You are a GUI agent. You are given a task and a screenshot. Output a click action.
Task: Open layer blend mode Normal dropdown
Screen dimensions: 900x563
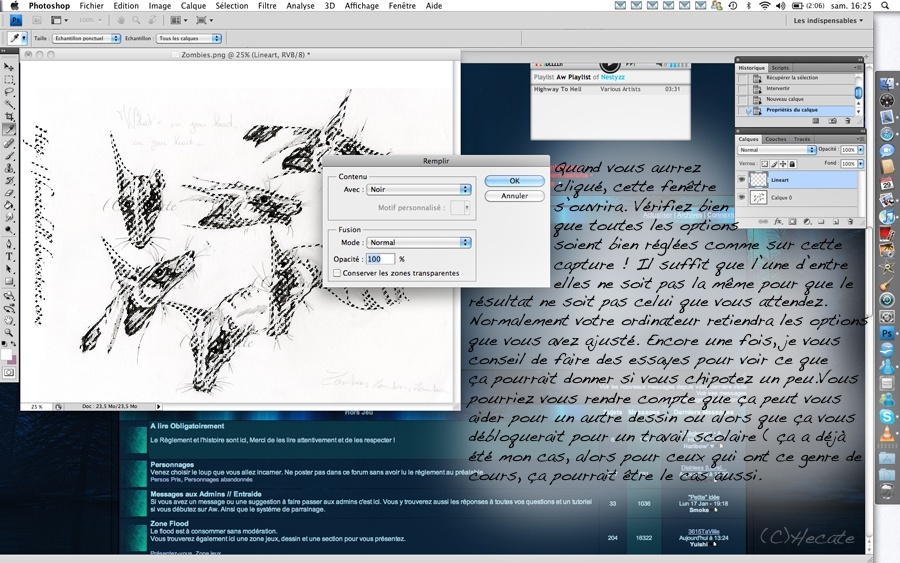pos(777,150)
